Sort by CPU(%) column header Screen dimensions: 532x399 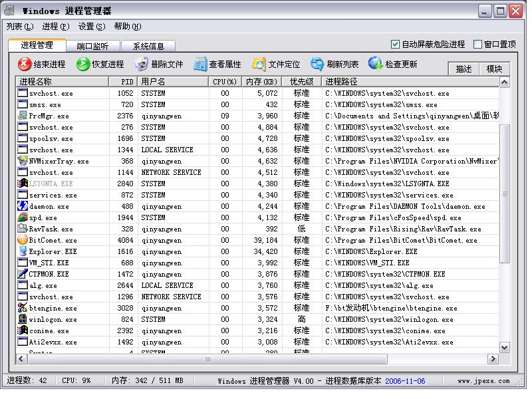[x=225, y=81]
